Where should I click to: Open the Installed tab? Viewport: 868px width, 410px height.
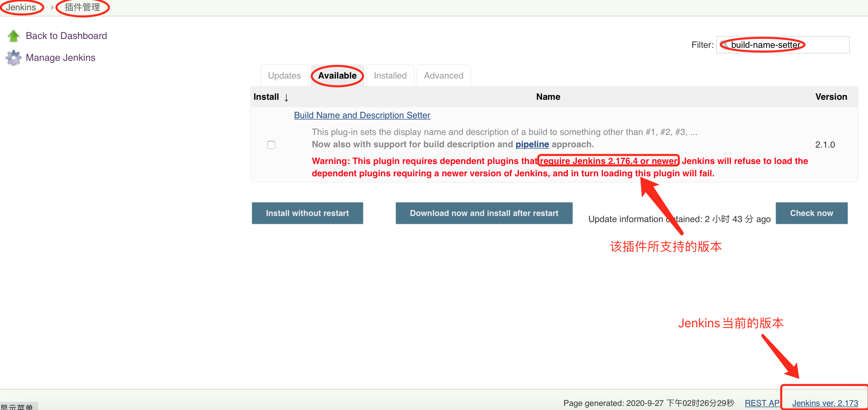pyautogui.click(x=390, y=76)
